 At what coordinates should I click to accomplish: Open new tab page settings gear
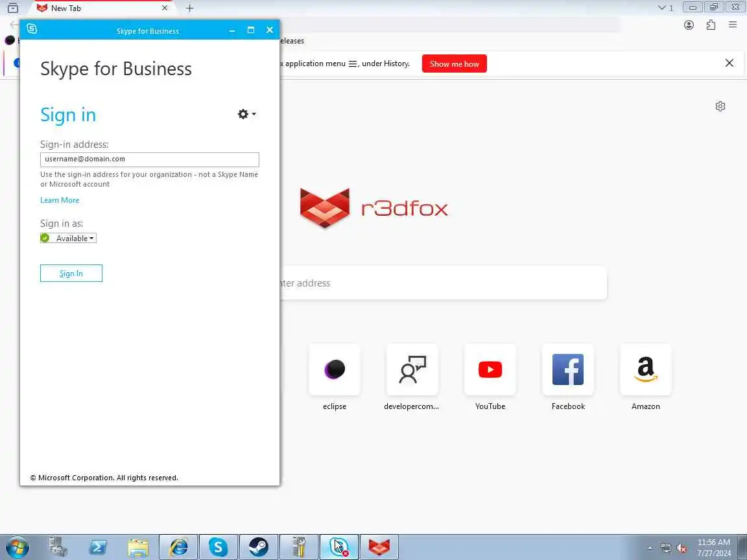(720, 106)
